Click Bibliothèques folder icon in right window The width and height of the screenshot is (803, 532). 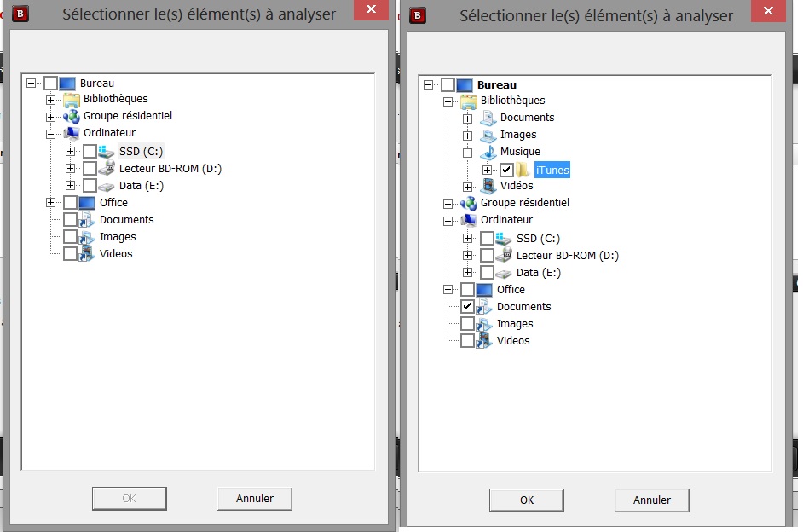click(x=469, y=101)
